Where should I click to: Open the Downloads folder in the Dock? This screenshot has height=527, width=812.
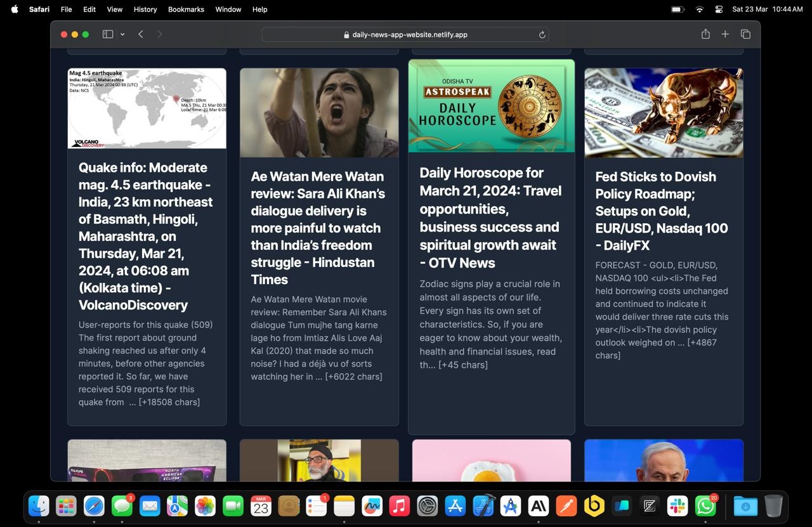pyautogui.click(x=745, y=506)
